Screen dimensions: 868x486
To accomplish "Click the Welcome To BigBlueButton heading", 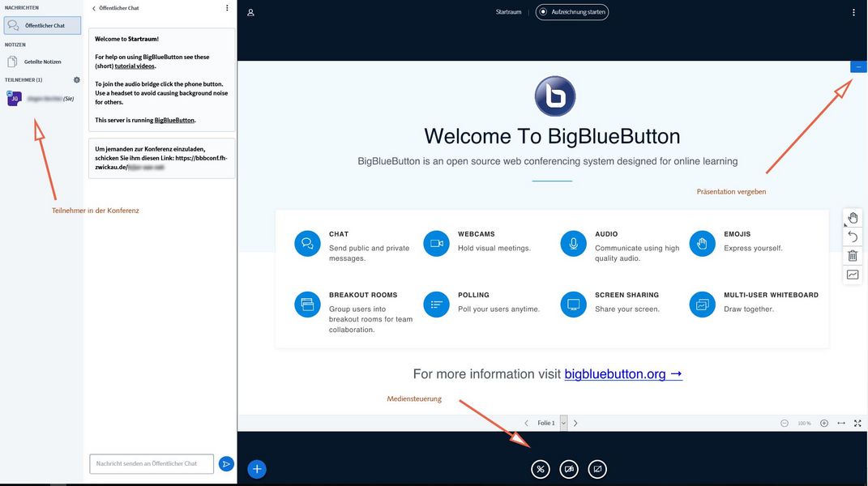I will click(552, 137).
